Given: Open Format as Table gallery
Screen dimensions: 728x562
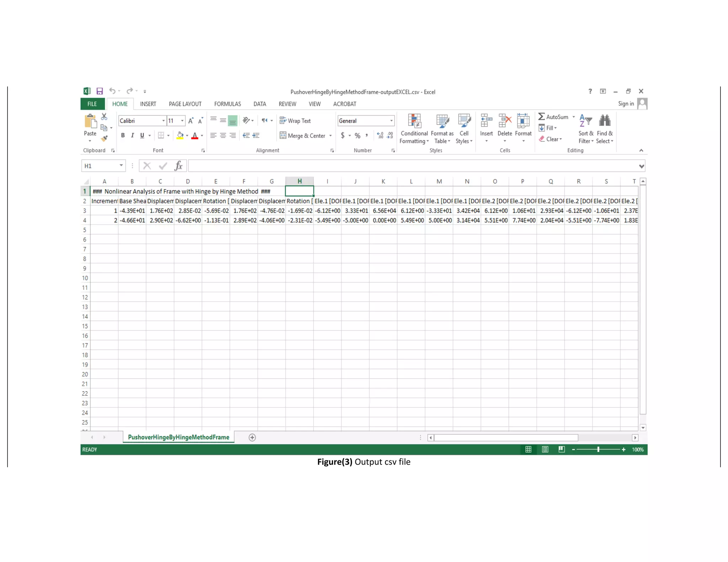Looking at the screenshot, I should click(442, 129).
